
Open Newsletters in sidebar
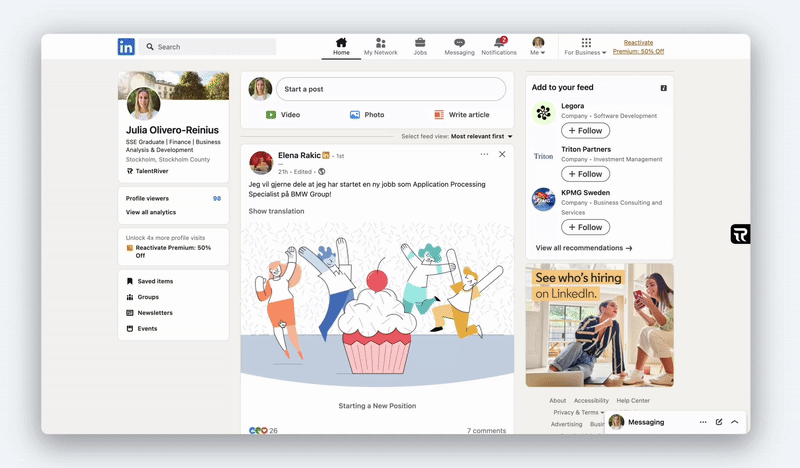tap(149, 313)
